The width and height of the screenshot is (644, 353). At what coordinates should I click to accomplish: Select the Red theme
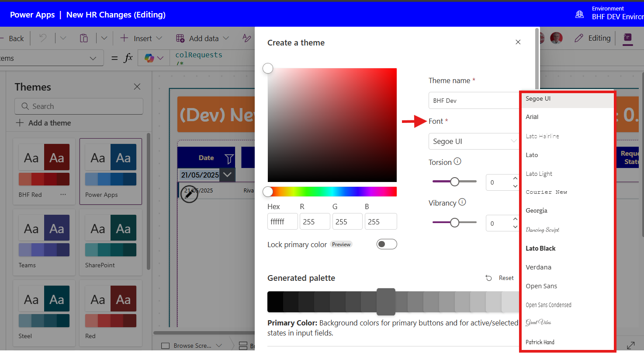click(111, 313)
